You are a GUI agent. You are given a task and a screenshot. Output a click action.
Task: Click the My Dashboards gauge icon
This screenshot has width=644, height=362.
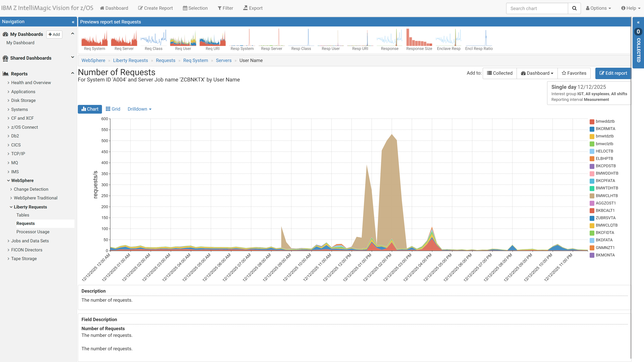pyautogui.click(x=5, y=34)
